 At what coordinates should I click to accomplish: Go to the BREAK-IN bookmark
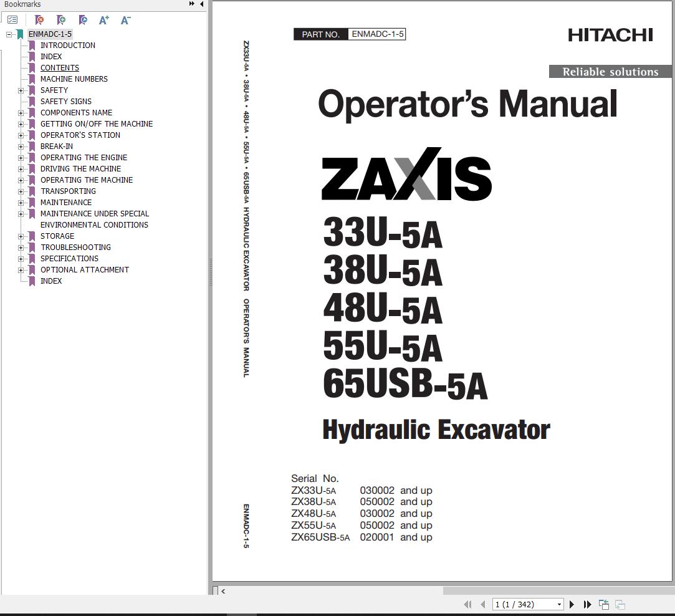[57, 146]
